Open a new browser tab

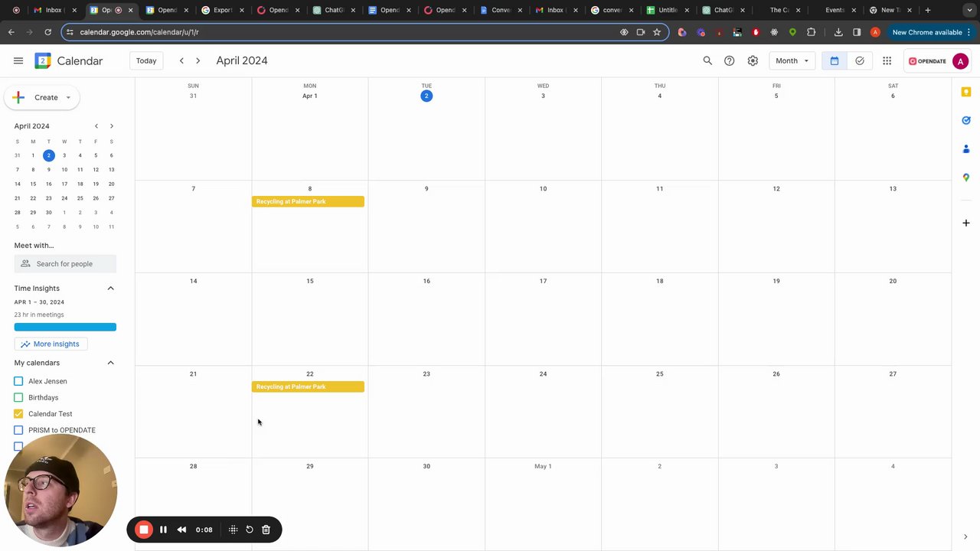click(x=928, y=10)
